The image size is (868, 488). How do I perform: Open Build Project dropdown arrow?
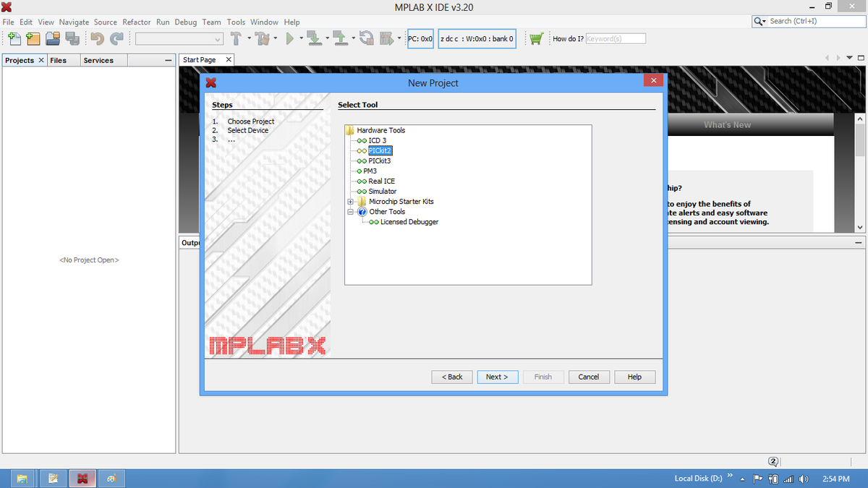(x=248, y=38)
